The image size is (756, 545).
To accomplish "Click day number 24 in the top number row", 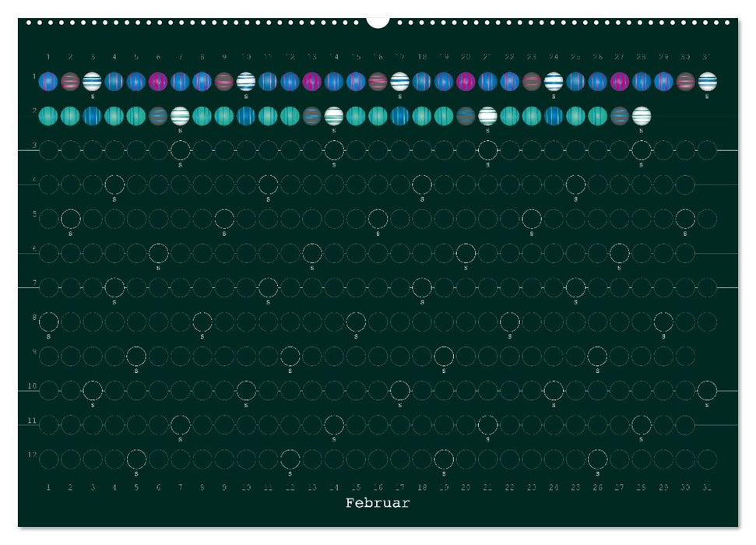I will click(x=554, y=57).
